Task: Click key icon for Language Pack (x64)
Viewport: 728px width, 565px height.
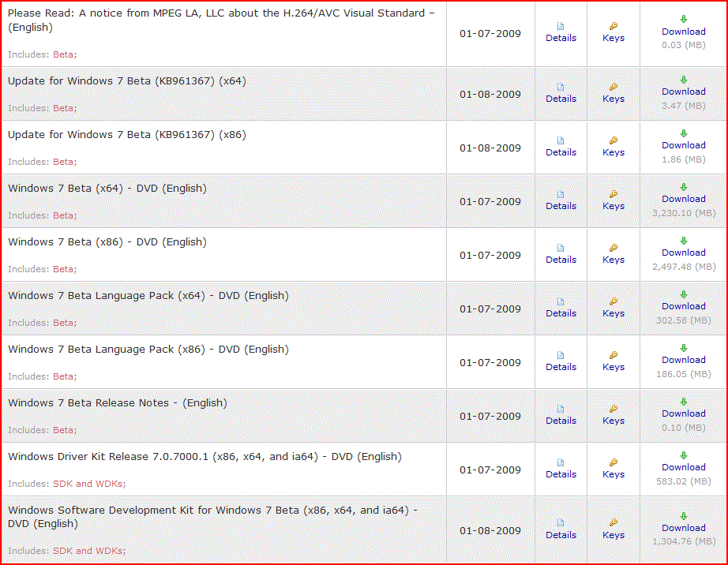Action: pyautogui.click(x=614, y=301)
